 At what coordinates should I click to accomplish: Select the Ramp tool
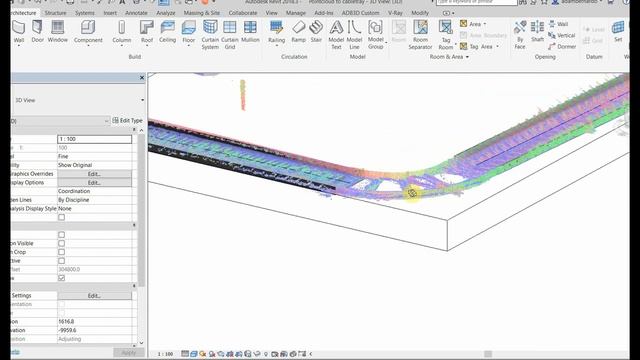[x=298, y=31]
